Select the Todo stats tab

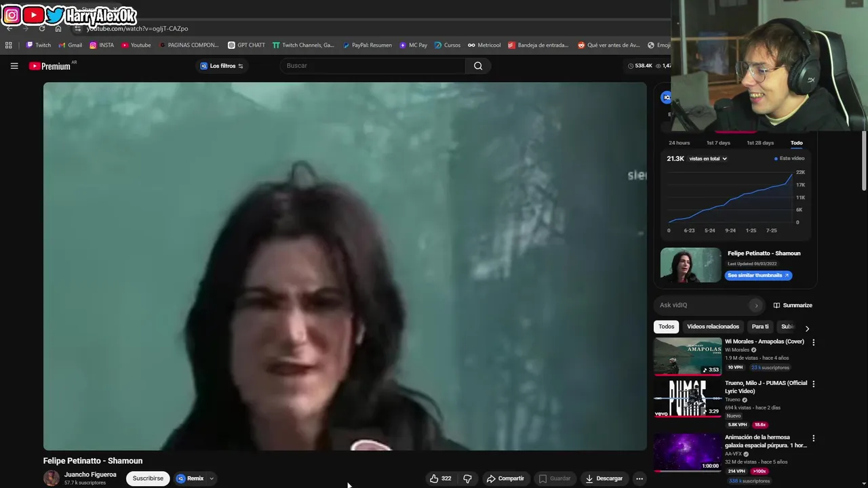pos(796,143)
